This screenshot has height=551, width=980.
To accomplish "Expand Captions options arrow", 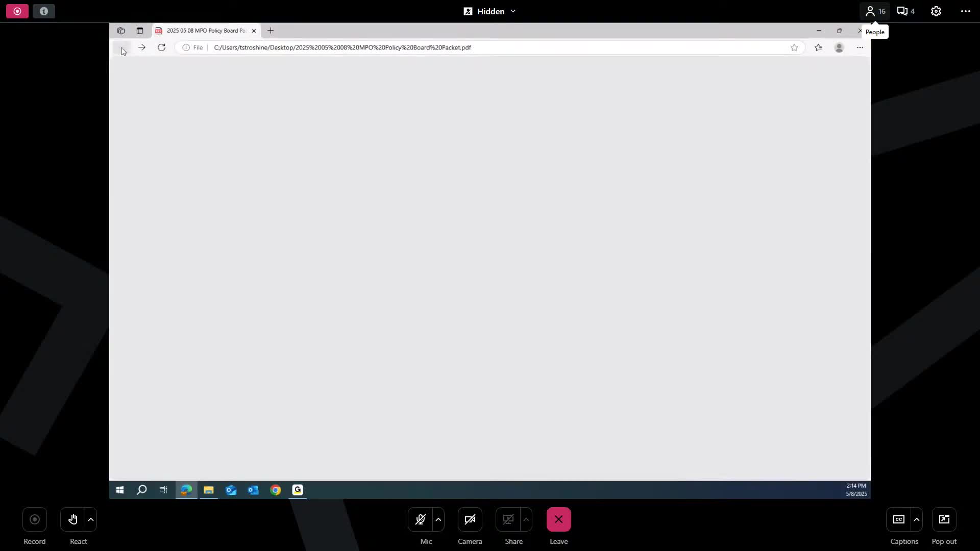I will pyautogui.click(x=917, y=520).
